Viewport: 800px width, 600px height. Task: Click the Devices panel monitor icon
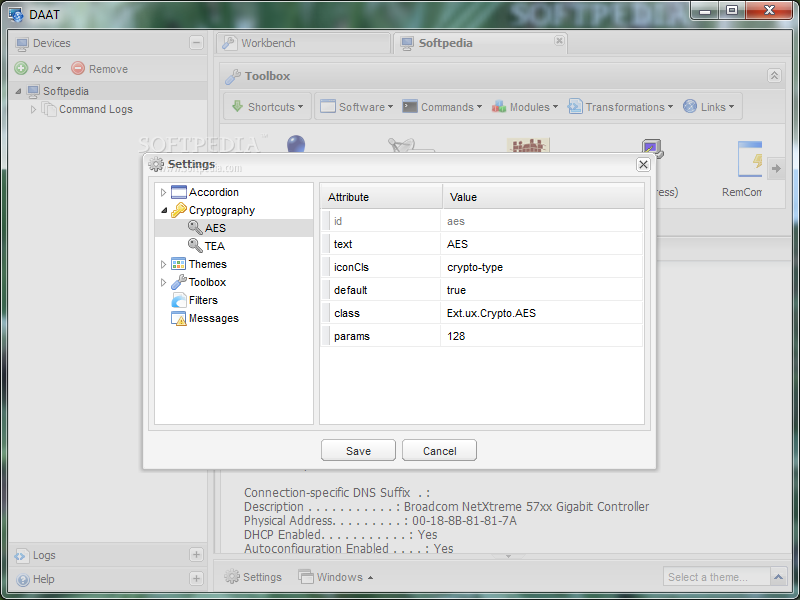(22, 44)
